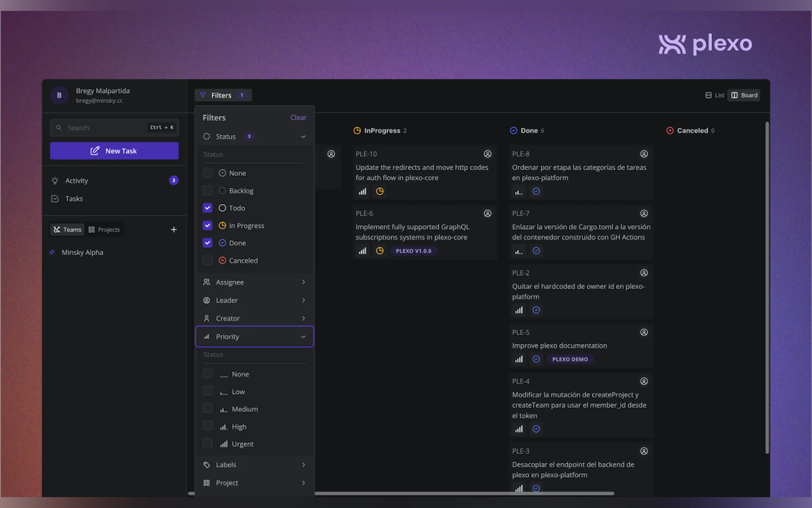The height and width of the screenshot is (508, 812).
Task: Click assignee avatar icon on PLE-10 card
Action: point(487,154)
